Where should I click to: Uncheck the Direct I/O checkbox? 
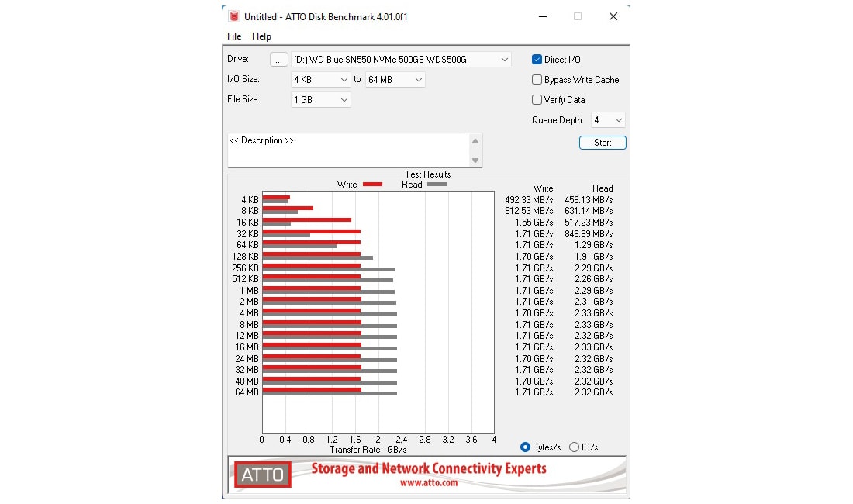click(537, 60)
